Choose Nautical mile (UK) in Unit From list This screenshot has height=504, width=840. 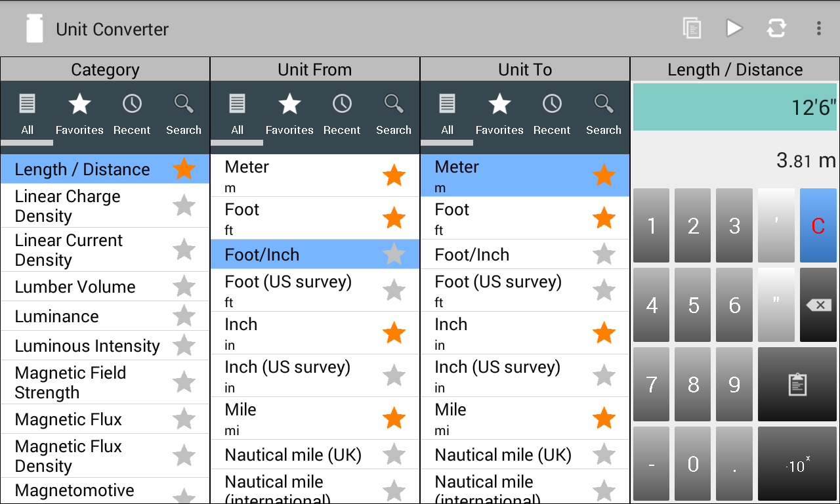[315, 454]
